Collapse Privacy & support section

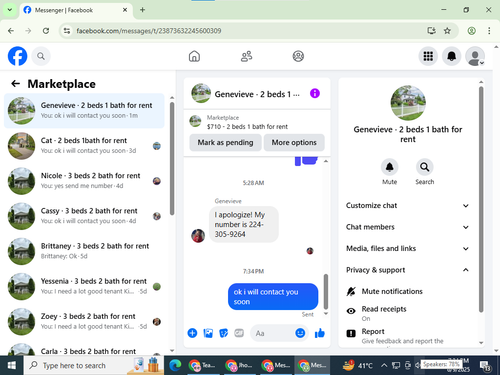[x=407, y=270]
